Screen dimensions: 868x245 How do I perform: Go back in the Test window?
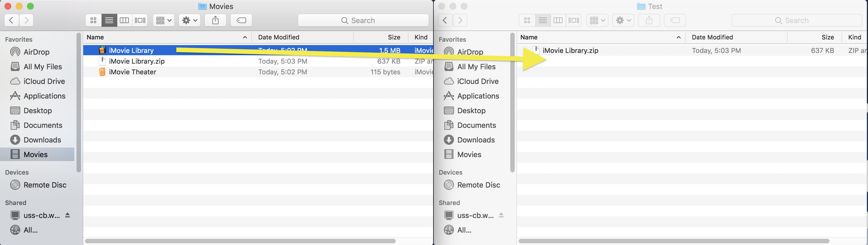coord(445,20)
